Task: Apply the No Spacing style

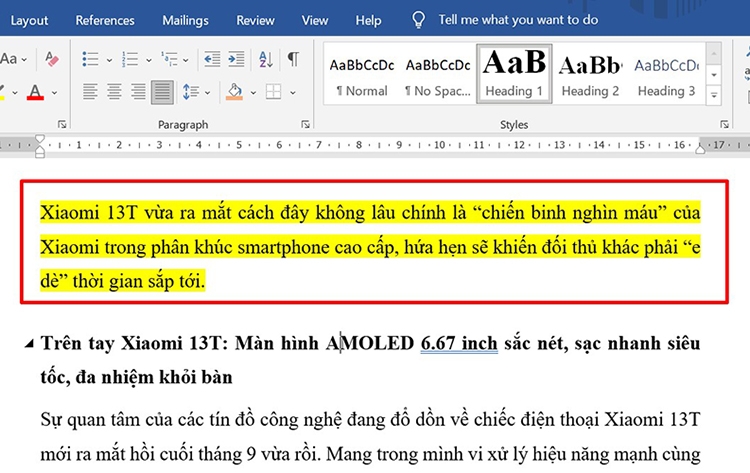Action: pos(438,74)
